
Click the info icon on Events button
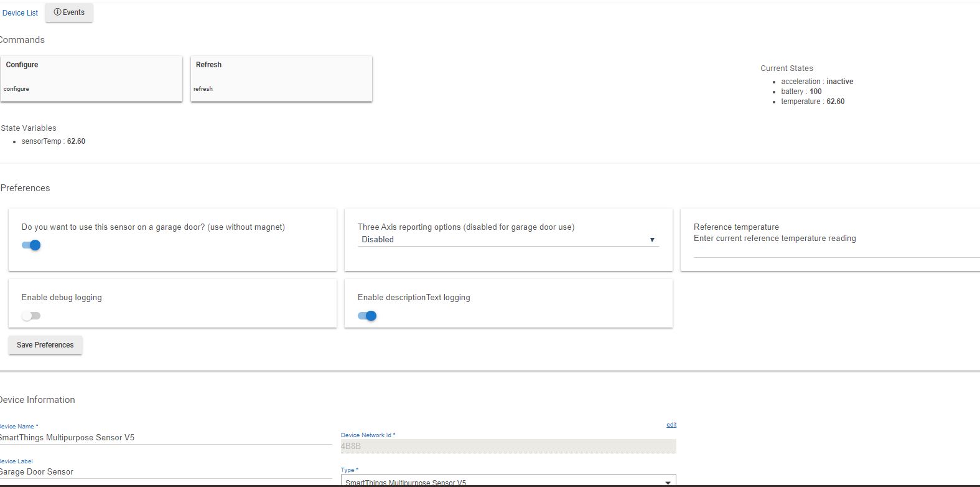(x=57, y=12)
